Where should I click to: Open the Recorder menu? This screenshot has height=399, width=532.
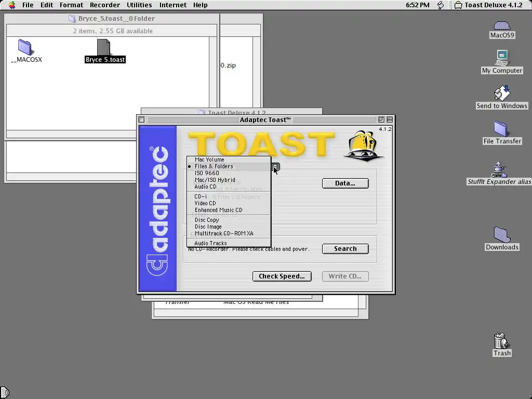(x=105, y=5)
